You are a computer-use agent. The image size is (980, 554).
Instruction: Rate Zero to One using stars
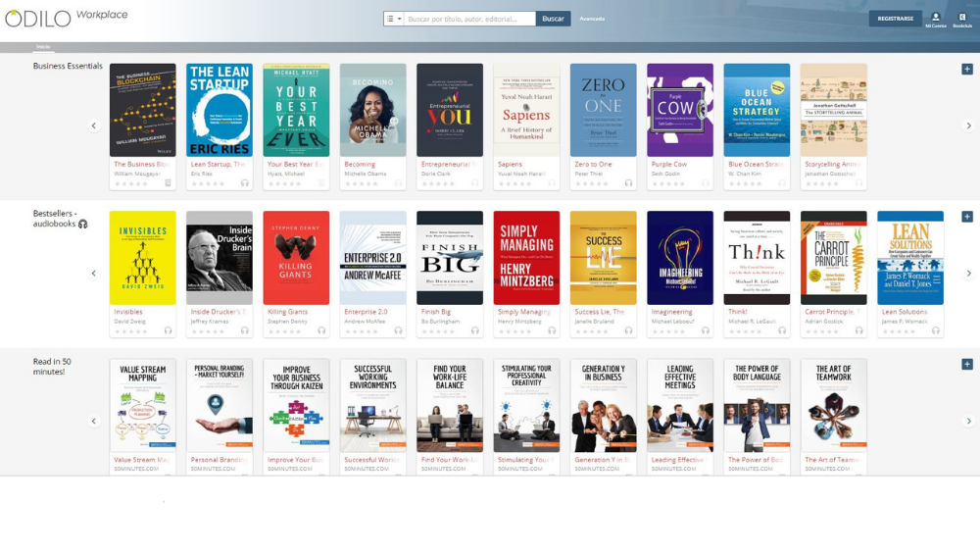point(592,183)
